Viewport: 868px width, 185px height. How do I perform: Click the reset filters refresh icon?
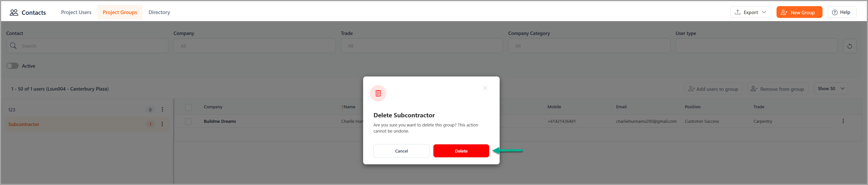click(849, 46)
